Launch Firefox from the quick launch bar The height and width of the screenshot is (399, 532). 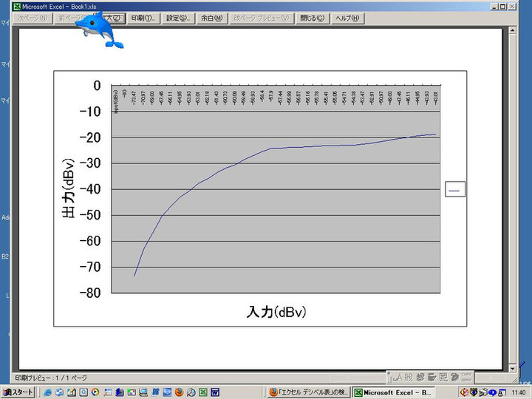click(x=178, y=392)
